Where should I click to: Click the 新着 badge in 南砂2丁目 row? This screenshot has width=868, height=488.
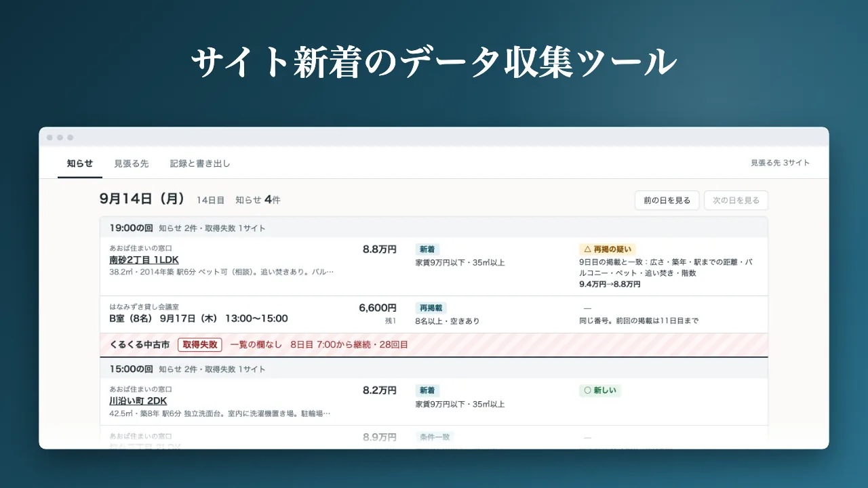(x=427, y=249)
